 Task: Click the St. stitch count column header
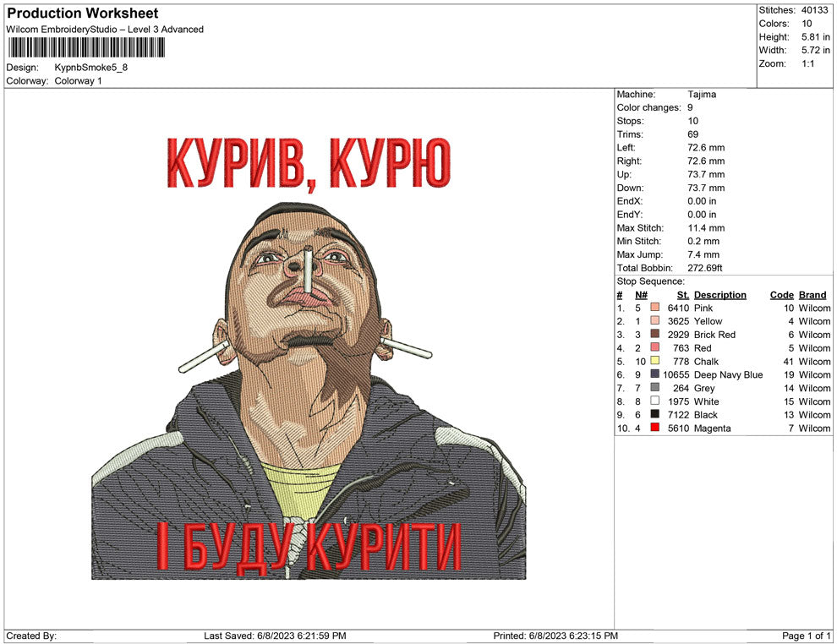pos(682,295)
